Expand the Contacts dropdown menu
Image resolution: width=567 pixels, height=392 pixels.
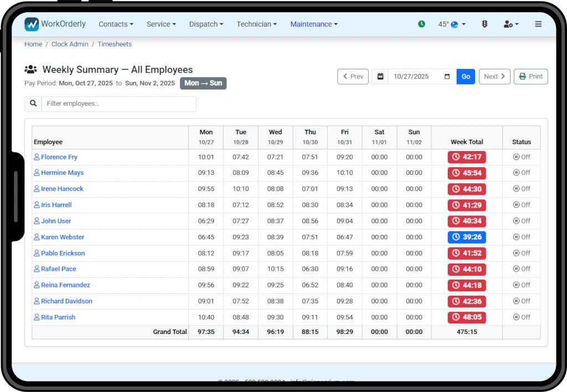coord(116,24)
